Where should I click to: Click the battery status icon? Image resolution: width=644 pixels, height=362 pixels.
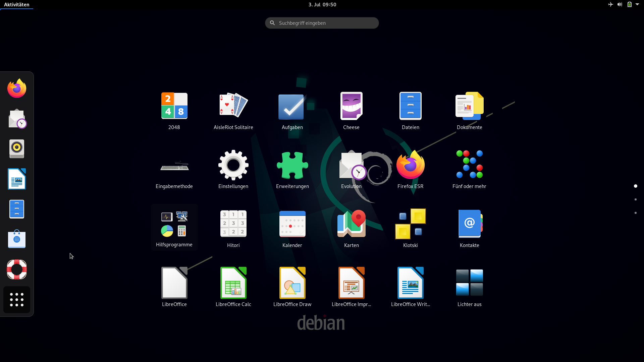(x=630, y=4)
